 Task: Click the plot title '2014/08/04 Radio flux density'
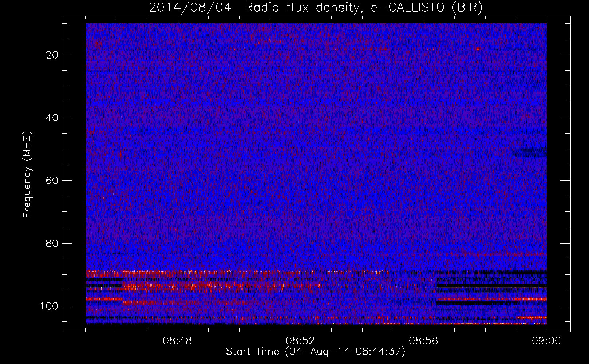click(x=316, y=8)
